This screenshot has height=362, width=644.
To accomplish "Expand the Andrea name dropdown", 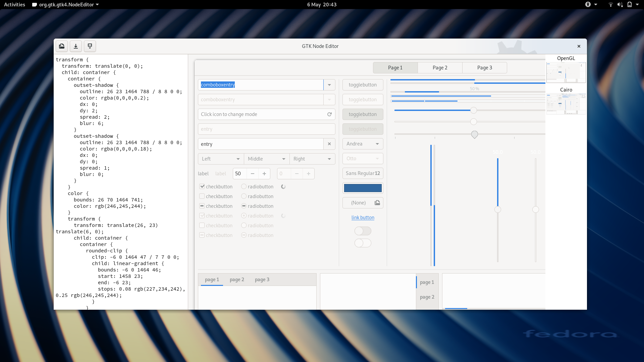I will point(377,144).
